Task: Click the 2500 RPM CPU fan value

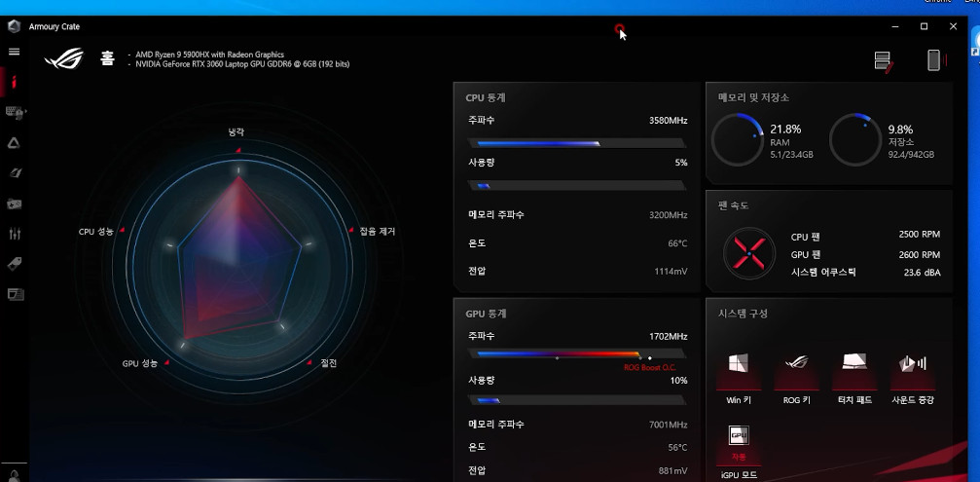Action: 920,235
